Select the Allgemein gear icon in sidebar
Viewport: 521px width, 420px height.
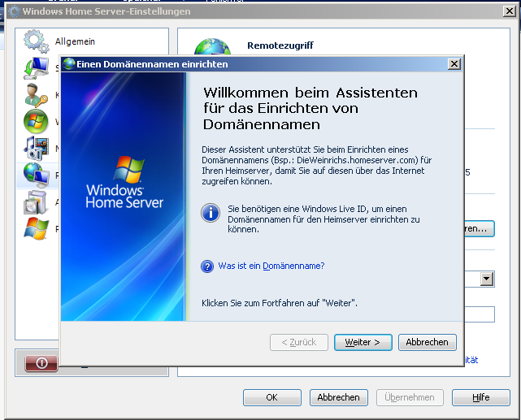(36, 41)
